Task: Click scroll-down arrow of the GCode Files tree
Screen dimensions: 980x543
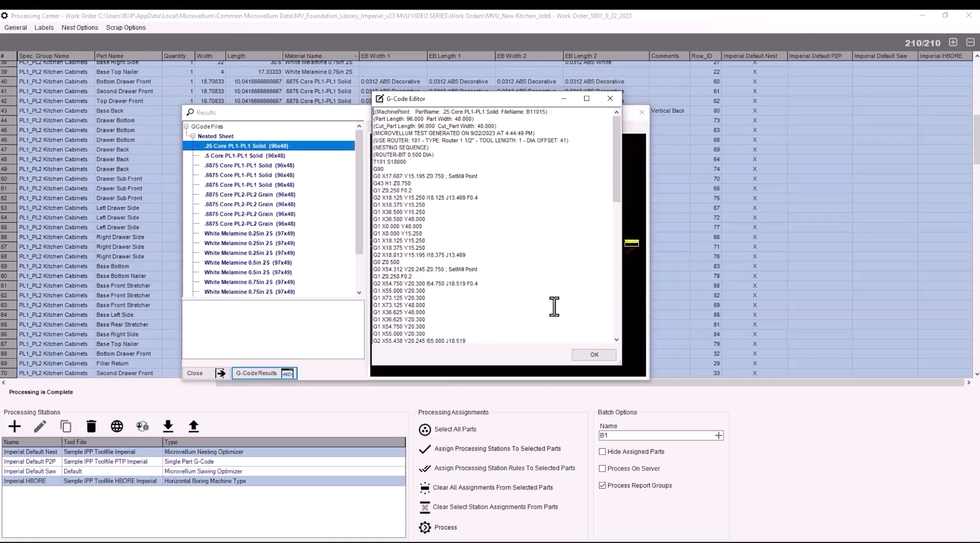Action: 359,293
